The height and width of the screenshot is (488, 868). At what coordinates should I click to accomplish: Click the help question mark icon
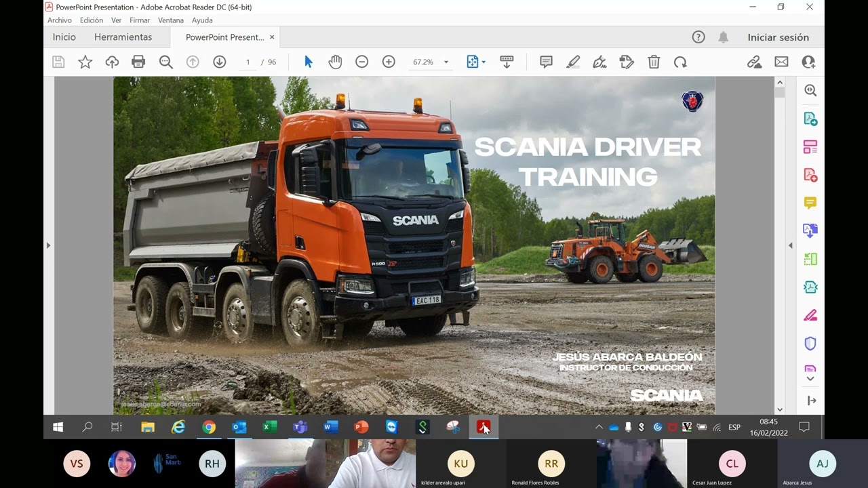698,37
